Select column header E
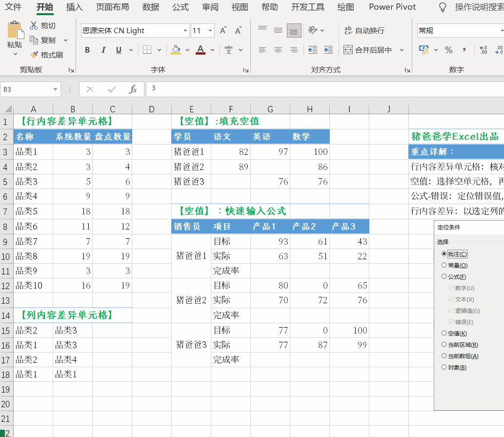 click(191, 109)
